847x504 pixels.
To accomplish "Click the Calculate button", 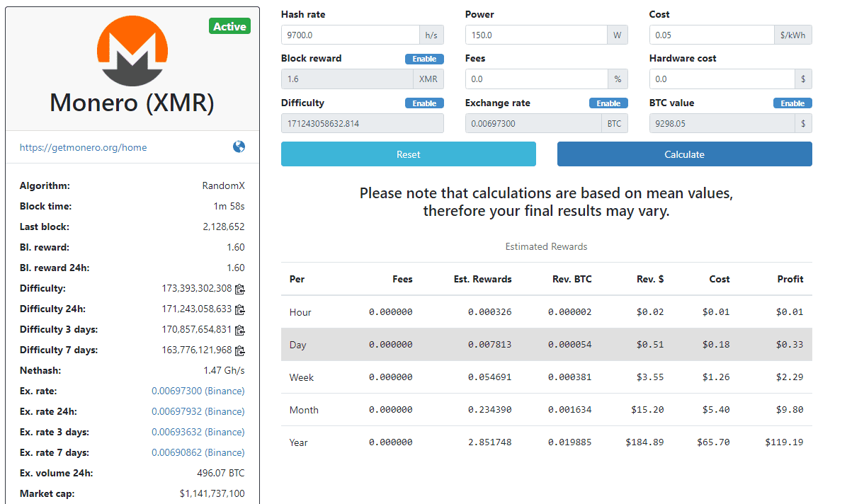I will pyautogui.click(x=684, y=154).
